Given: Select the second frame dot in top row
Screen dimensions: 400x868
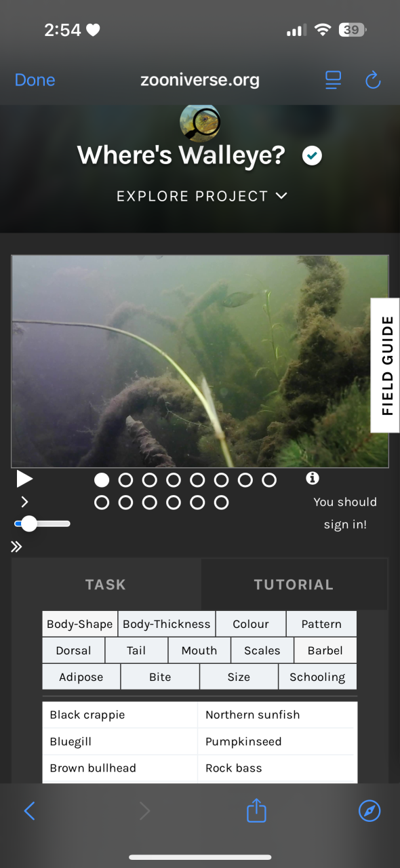Looking at the screenshot, I should coord(125,480).
